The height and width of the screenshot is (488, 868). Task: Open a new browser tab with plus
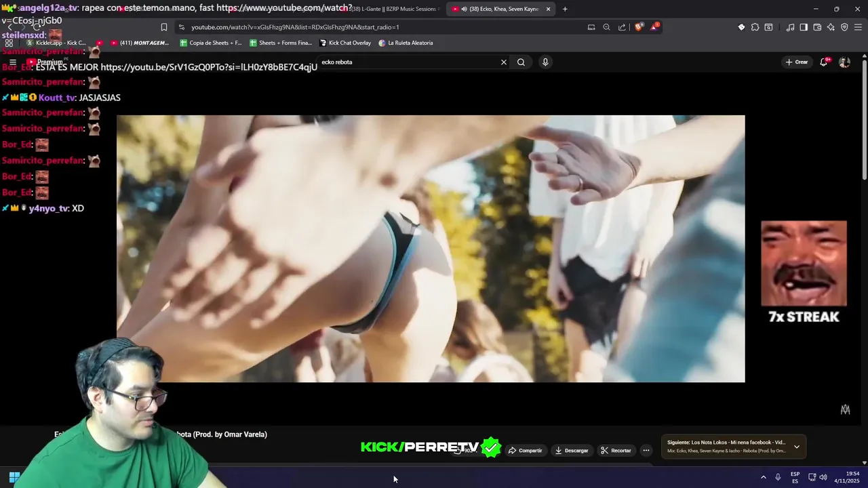click(565, 9)
